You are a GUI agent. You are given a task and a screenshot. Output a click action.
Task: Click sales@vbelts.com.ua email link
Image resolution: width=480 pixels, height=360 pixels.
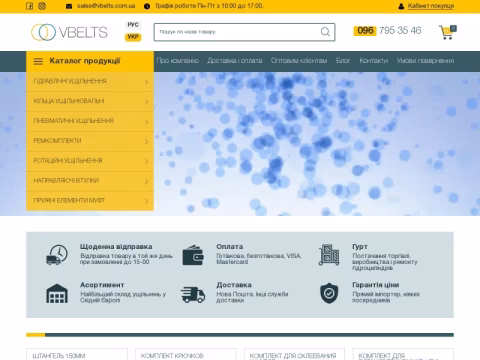pos(106,6)
